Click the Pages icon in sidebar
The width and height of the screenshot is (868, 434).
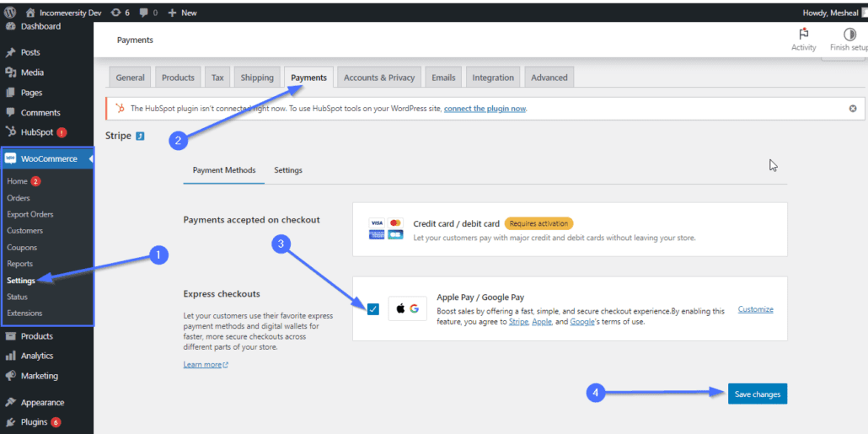[10, 93]
